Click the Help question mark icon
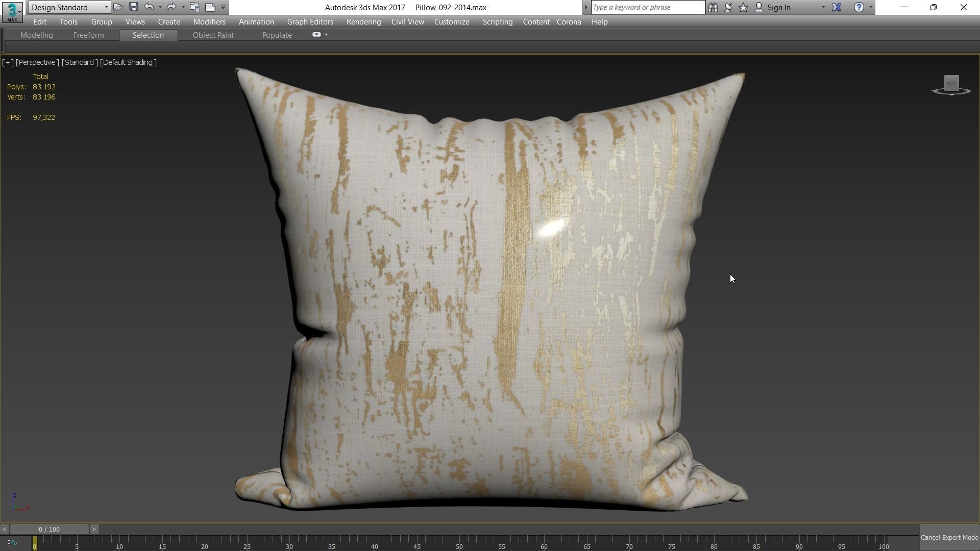The image size is (980, 551). coord(859,7)
